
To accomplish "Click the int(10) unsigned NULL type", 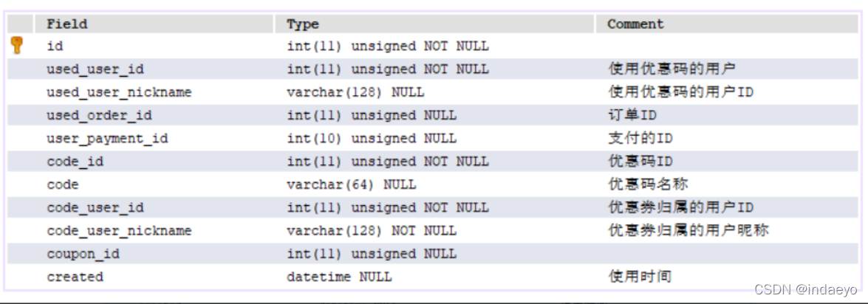I will (x=372, y=138).
